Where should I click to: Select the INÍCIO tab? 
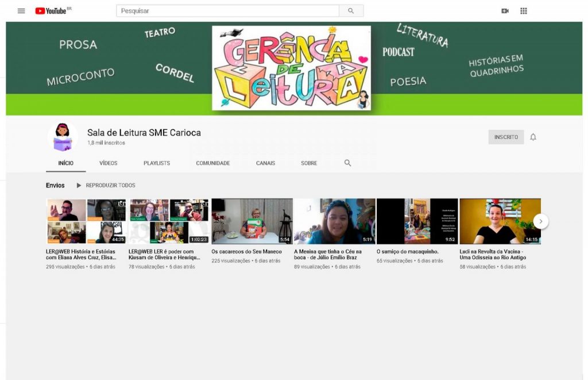(x=65, y=163)
